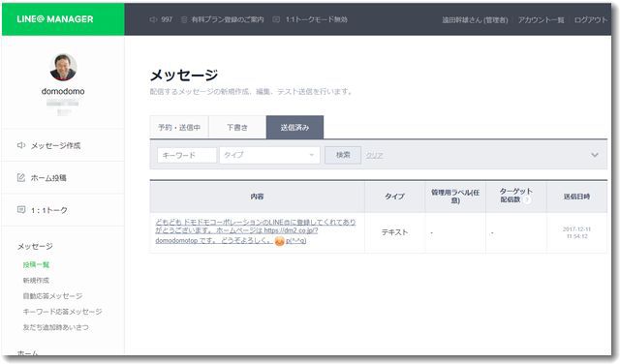Click the 2017-12-11 sent date cell
620x364 pixels.
[x=576, y=232]
